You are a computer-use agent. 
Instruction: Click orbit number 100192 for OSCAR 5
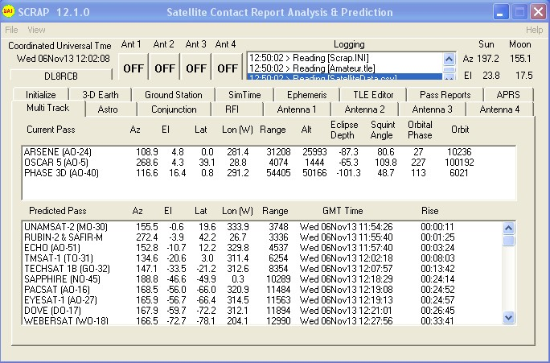pyautogui.click(x=459, y=162)
